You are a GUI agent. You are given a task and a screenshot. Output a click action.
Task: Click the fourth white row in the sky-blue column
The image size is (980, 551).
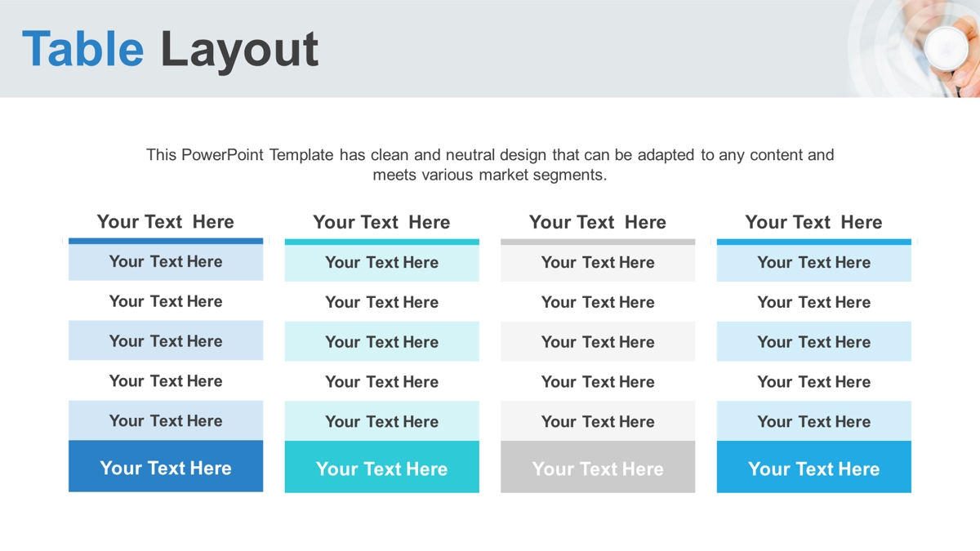(813, 382)
